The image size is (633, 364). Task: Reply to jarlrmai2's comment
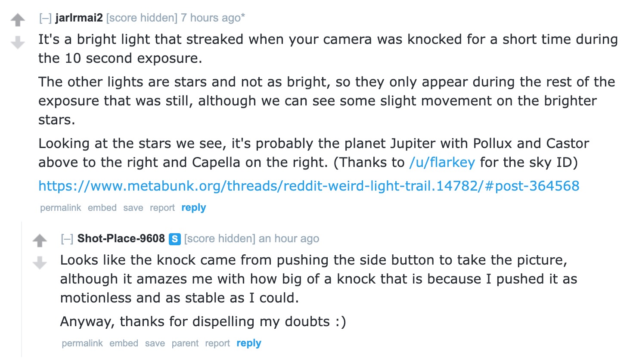(x=193, y=208)
